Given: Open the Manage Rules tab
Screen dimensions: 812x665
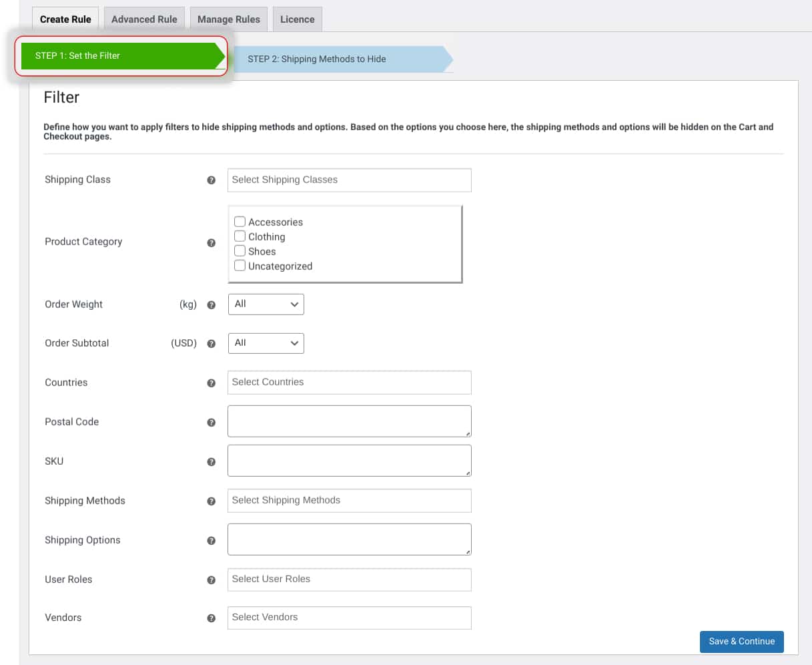Looking at the screenshot, I should 229,19.
